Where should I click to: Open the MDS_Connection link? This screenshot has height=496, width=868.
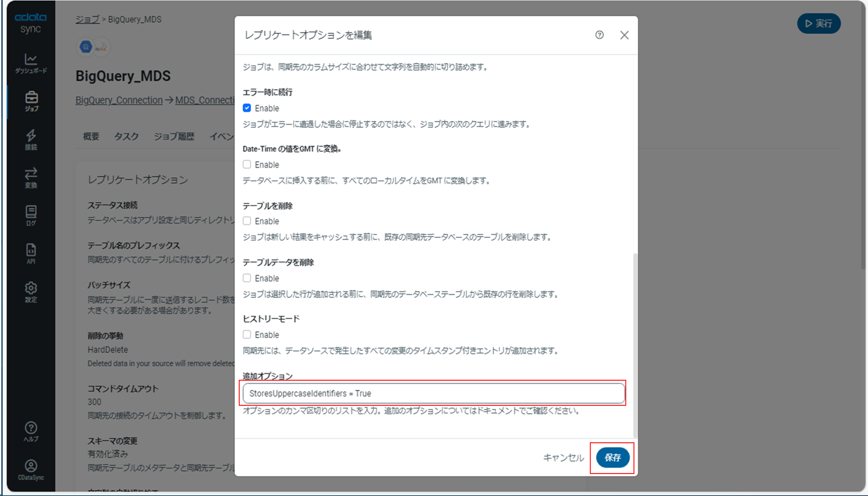point(205,100)
